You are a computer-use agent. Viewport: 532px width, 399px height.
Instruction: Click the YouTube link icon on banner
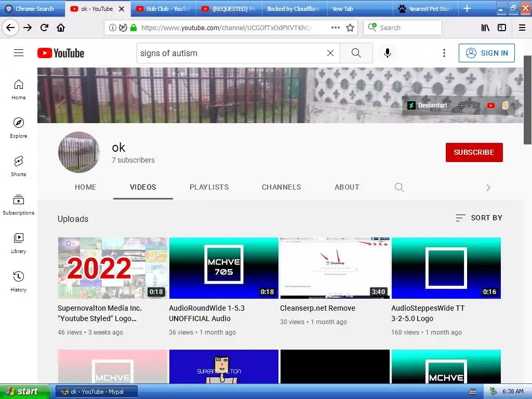coord(490,105)
